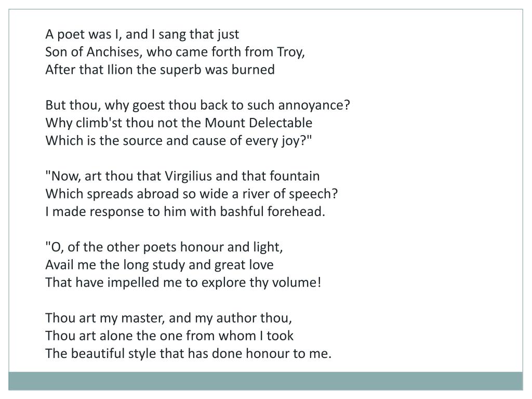The width and height of the screenshot is (532, 399).
Task: Click the word 'Virgilius'
Action: pos(188,176)
